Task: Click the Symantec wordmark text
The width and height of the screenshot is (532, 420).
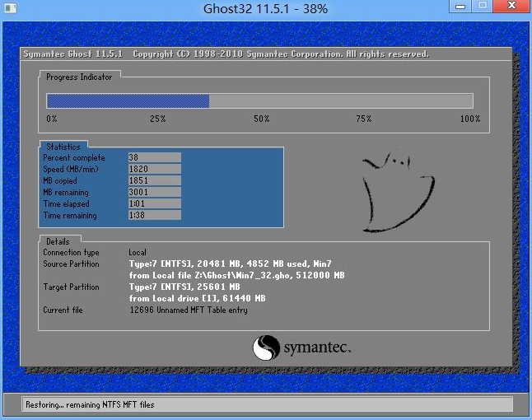Action: click(317, 348)
